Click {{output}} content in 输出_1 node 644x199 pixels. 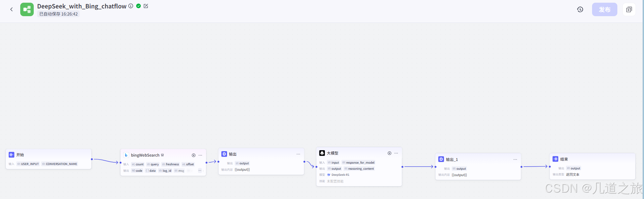pyautogui.click(x=459, y=175)
